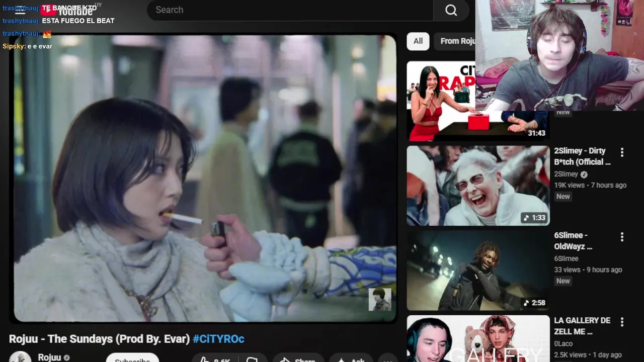Click the 2:58 music duration badge
This screenshot has height=362, width=644.
point(534,303)
